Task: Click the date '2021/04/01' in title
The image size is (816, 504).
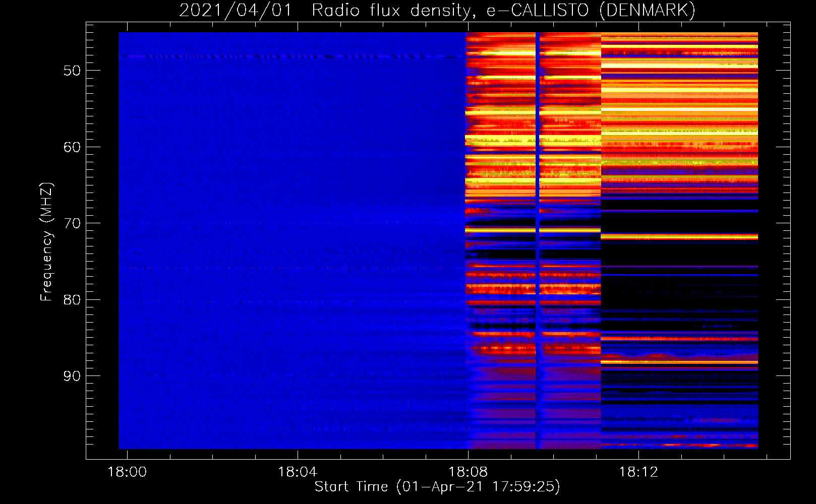Action: point(236,10)
